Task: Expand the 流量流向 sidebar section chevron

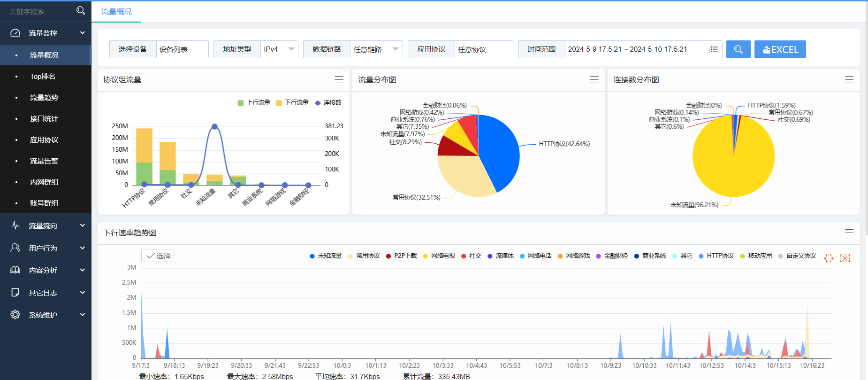Action: point(83,225)
